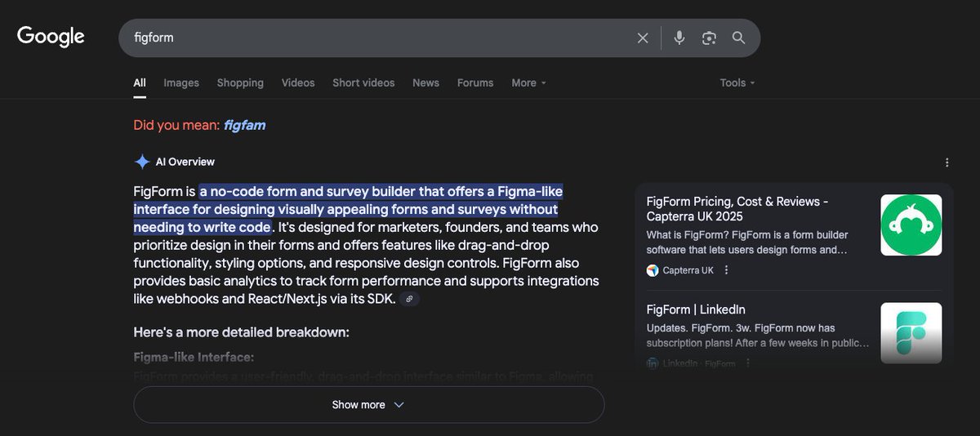Select the All search tab
The image size is (980, 436).
click(140, 82)
